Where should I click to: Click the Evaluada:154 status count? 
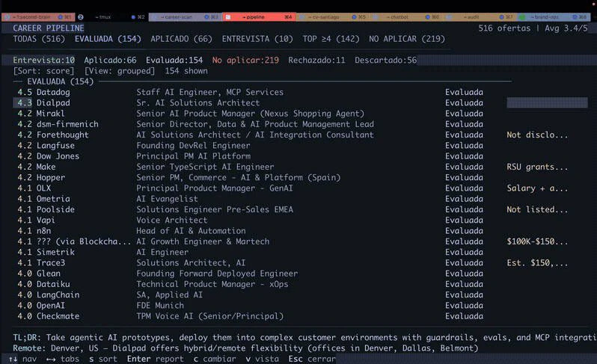[174, 60]
